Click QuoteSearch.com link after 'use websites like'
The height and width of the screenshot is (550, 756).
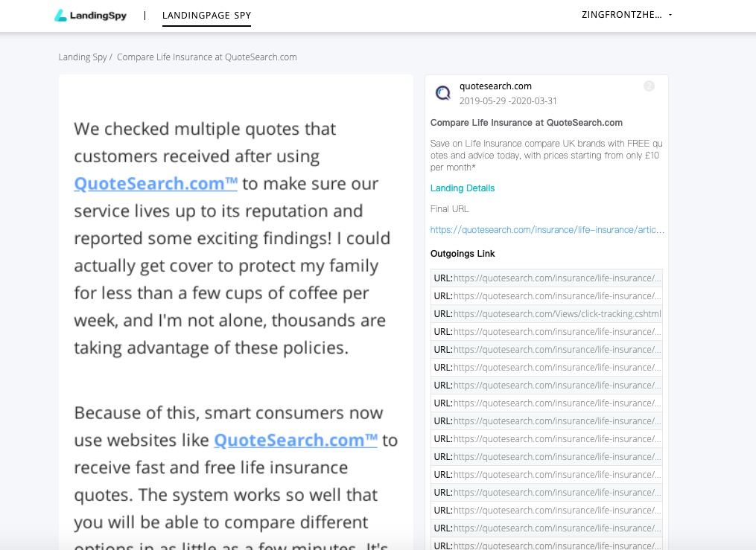coord(296,440)
